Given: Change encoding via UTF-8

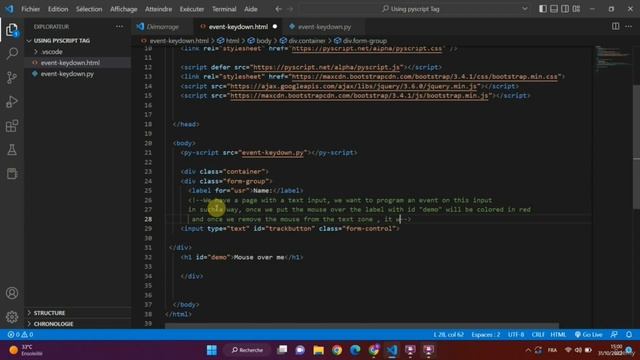Looking at the screenshot, I should [x=516, y=335].
